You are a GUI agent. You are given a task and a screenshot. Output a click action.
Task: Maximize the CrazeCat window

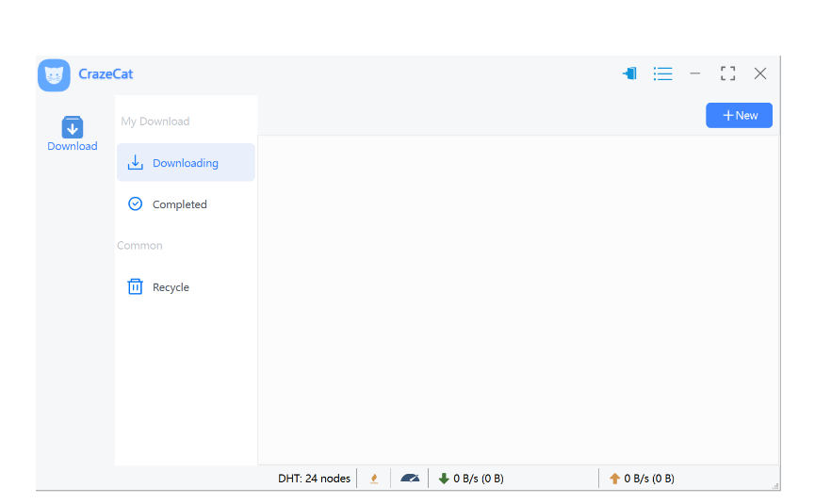(x=727, y=73)
